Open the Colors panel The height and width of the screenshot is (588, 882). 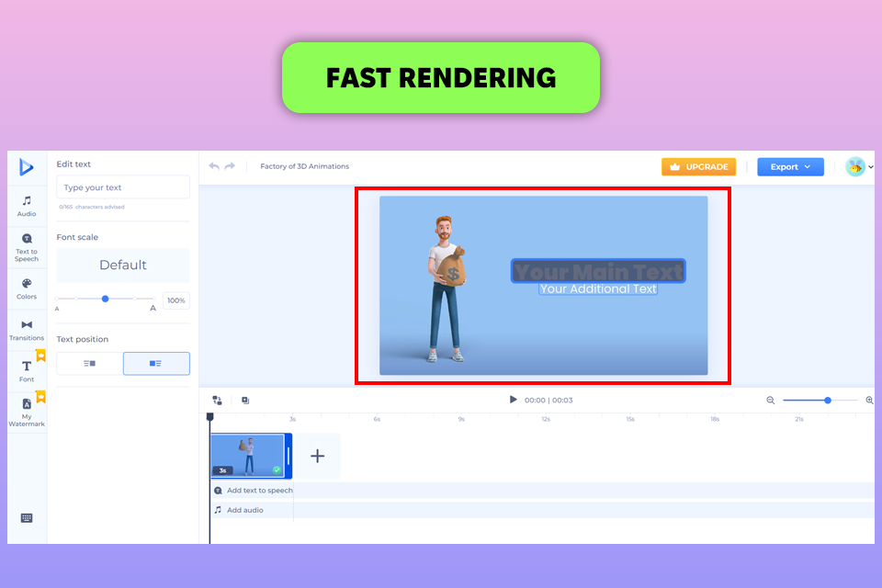click(x=27, y=288)
